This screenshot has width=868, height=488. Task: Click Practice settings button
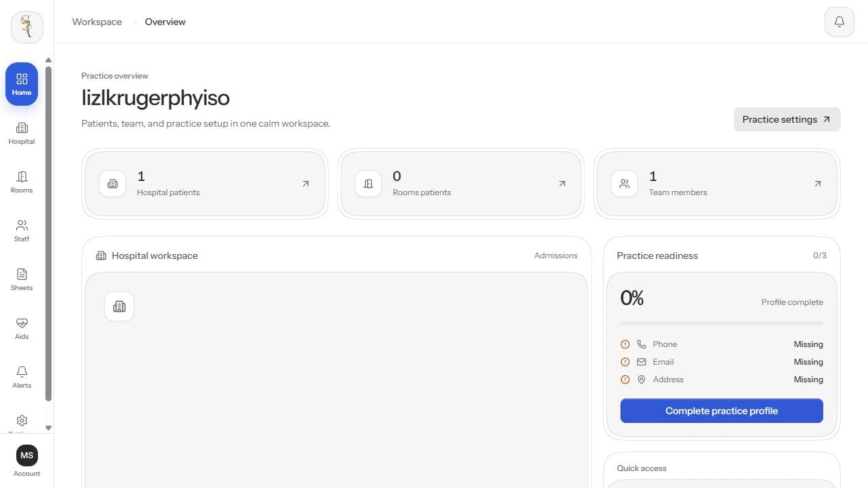click(x=787, y=119)
